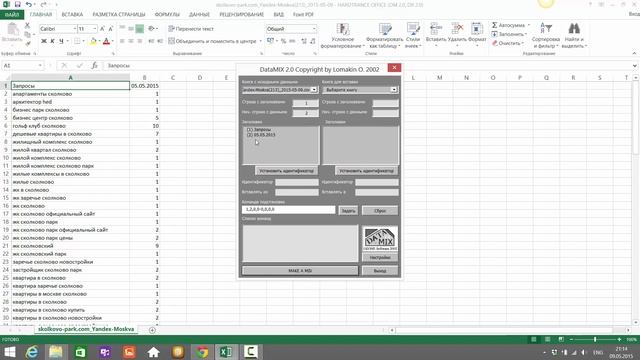The height and width of the screenshot is (360, 640).
Task: Open Format as Table (Форматировать как таблицу)
Action: click(384, 36)
